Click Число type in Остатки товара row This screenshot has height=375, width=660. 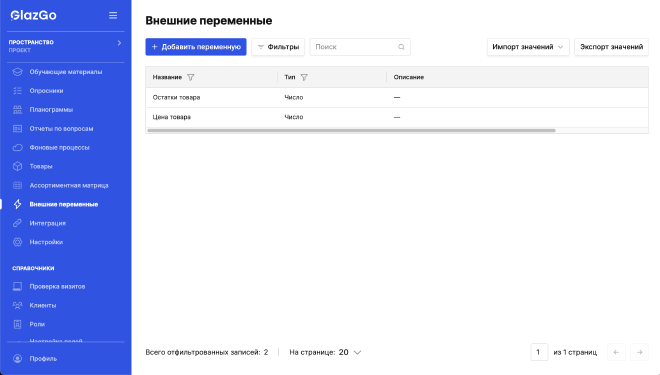pyautogui.click(x=294, y=97)
